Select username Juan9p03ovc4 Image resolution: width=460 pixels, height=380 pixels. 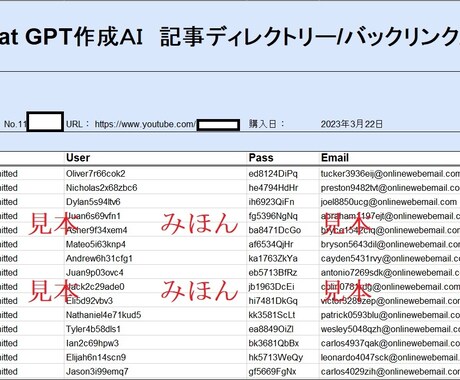tap(95, 273)
